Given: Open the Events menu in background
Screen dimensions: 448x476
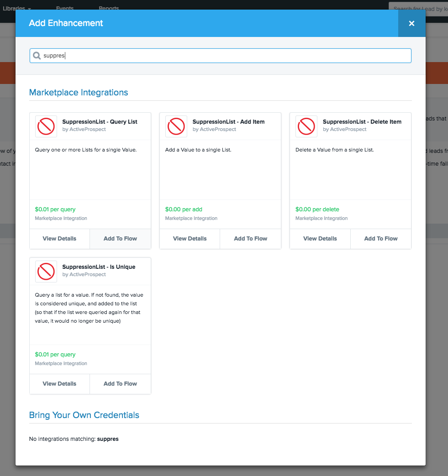Looking at the screenshot, I should (x=65, y=8).
